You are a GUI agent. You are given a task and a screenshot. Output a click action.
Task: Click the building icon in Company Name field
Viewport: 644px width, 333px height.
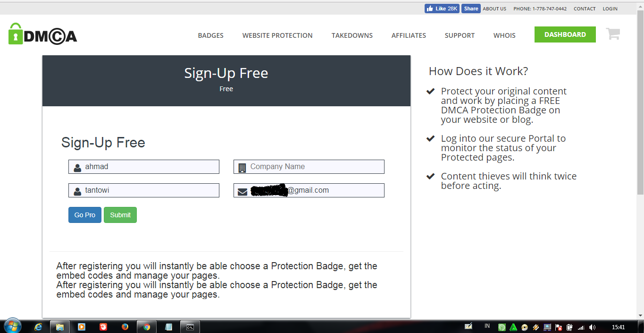coord(243,168)
